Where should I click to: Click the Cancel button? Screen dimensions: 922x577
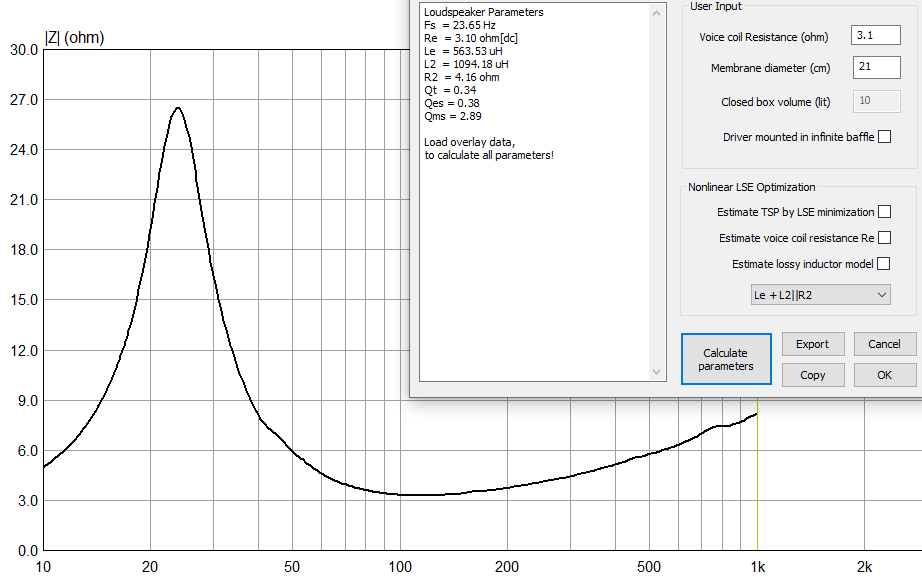[884, 344]
